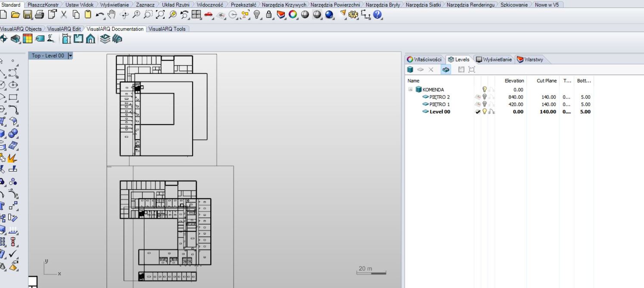This screenshot has height=288, width=644.
Task: Click the red car icon
Action: point(208,15)
